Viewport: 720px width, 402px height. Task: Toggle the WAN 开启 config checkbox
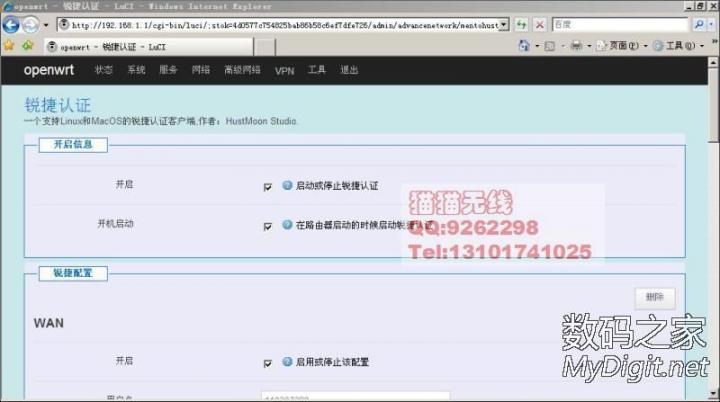267,362
